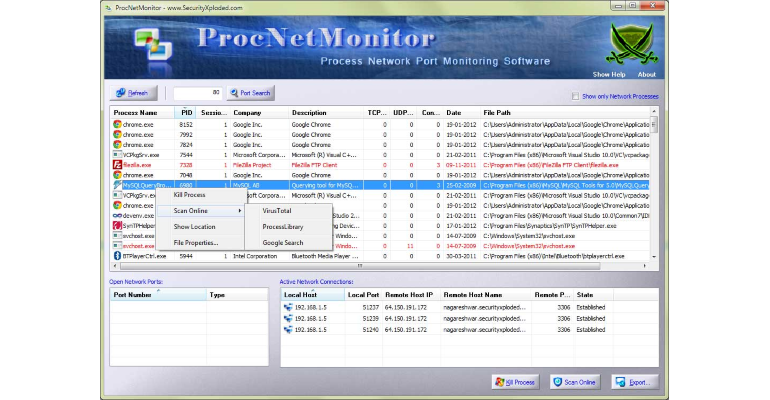Open the About link
Image resolution: width=770 pixels, height=400 pixels.
(646, 75)
